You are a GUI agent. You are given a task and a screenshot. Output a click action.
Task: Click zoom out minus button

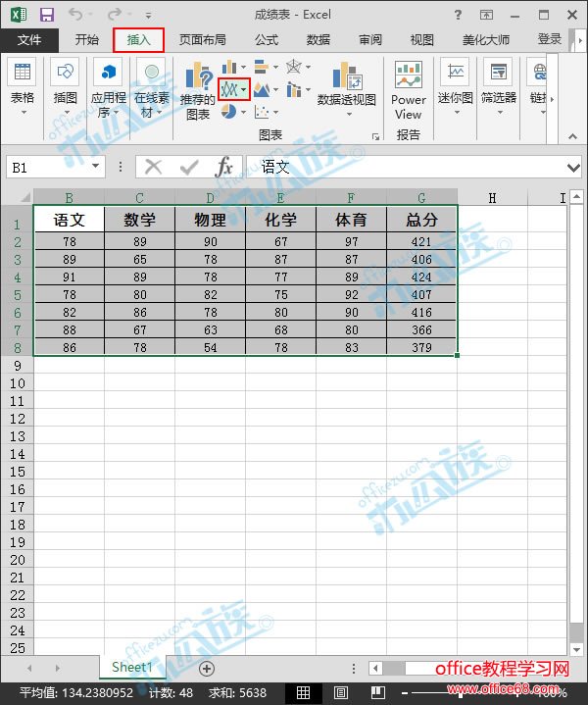click(404, 693)
